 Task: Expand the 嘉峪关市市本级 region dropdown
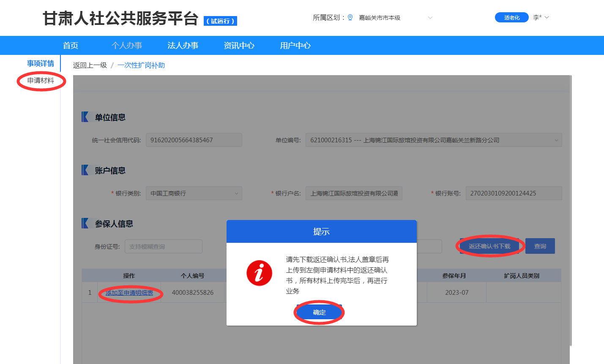[x=430, y=18]
